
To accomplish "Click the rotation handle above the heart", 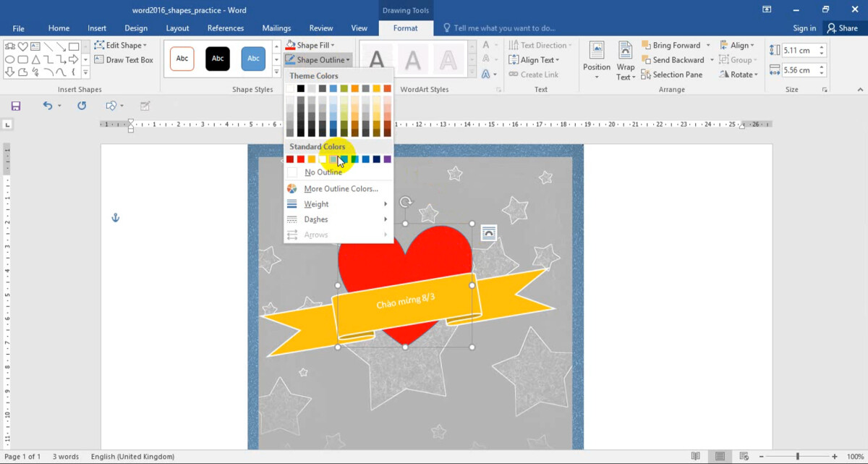I will [406, 203].
